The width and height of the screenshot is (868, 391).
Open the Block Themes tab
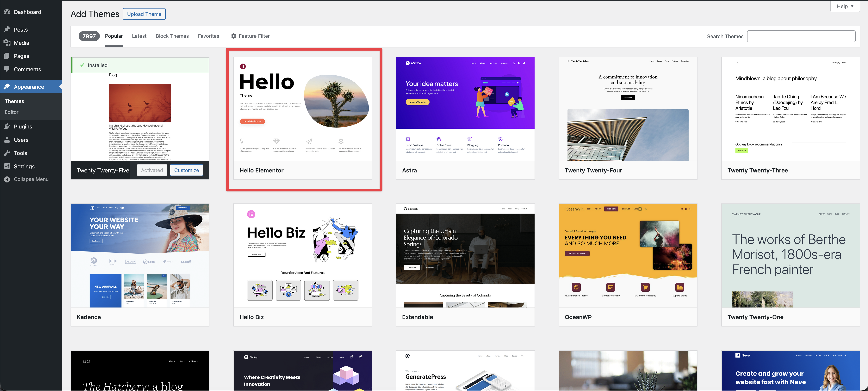tap(172, 36)
